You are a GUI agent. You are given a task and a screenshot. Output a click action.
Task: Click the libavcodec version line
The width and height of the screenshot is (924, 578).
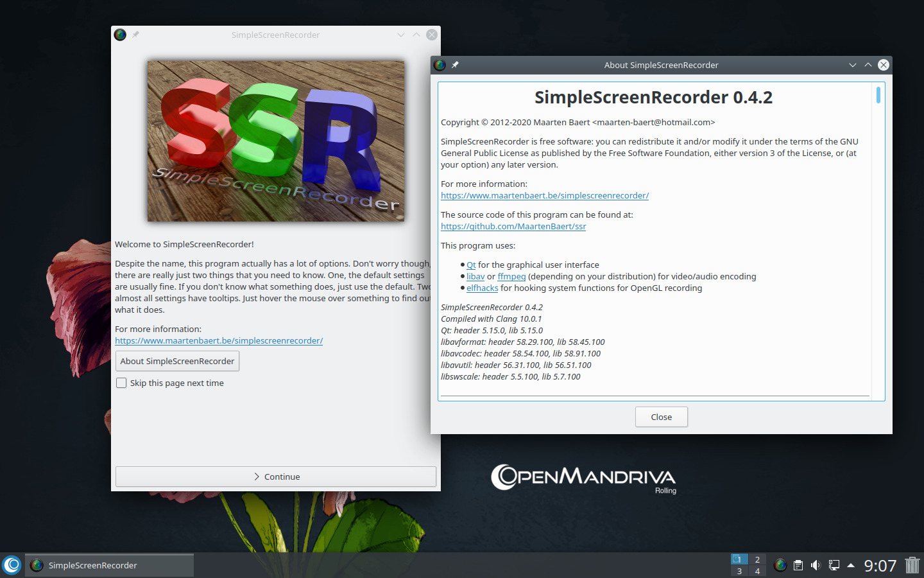(521, 353)
